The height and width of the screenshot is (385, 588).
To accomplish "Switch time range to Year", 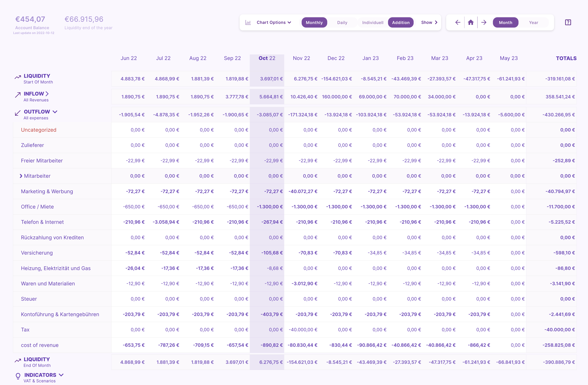I will [533, 22].
